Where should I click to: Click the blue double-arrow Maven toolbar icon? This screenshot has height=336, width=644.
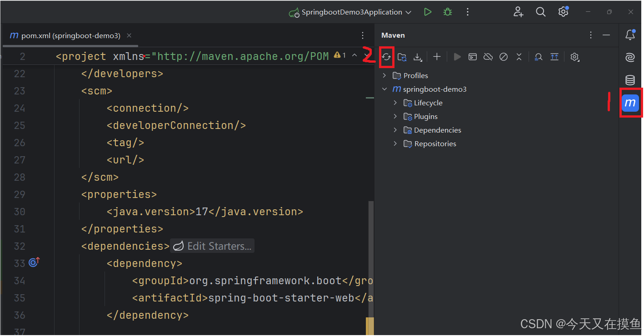(x=554, y=57)
